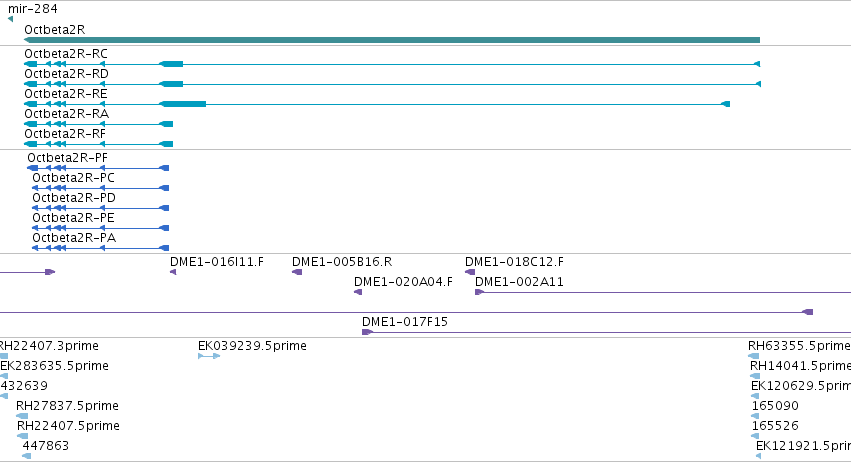Click the EK039239.5prime EST glyph
Image resolution: width=851 pixels, height=462 pixels.
pyautogui.click(x=209, y=356)
